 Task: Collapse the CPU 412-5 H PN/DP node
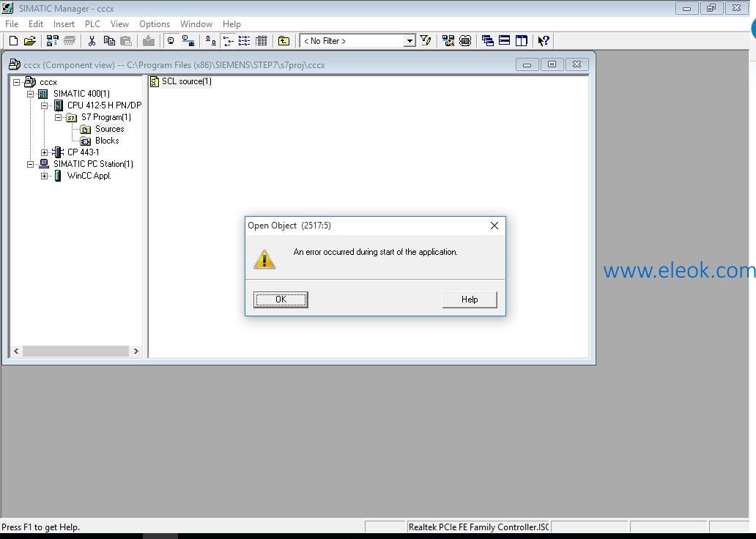click(x=45, y=105)
